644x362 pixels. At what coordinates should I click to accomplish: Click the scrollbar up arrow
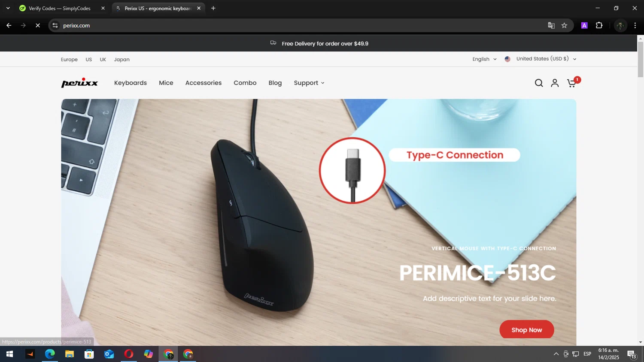[x=641, y=38]
